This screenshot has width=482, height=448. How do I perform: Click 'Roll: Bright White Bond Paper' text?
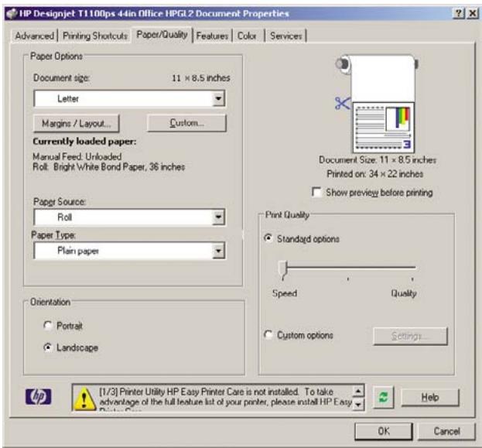[109, 167]
